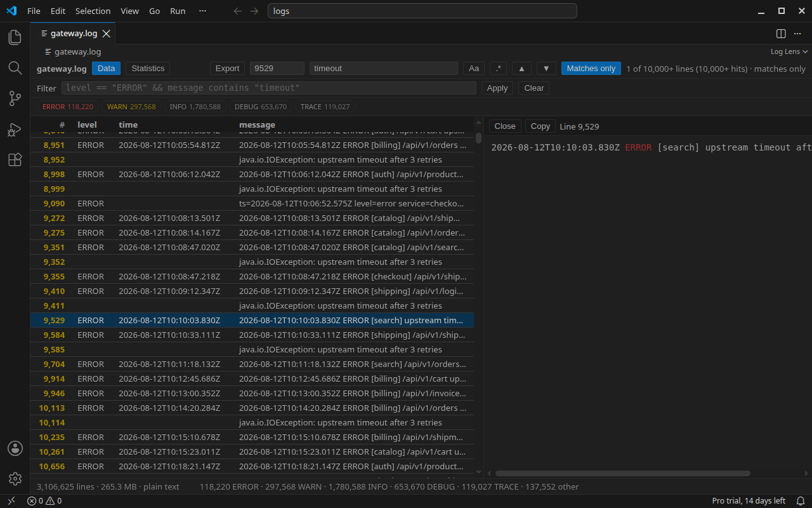The height and width of the screenshot is (508, 812).
Task: Select log row 9,090 checkout entry
Action: [x=252, y=204]
